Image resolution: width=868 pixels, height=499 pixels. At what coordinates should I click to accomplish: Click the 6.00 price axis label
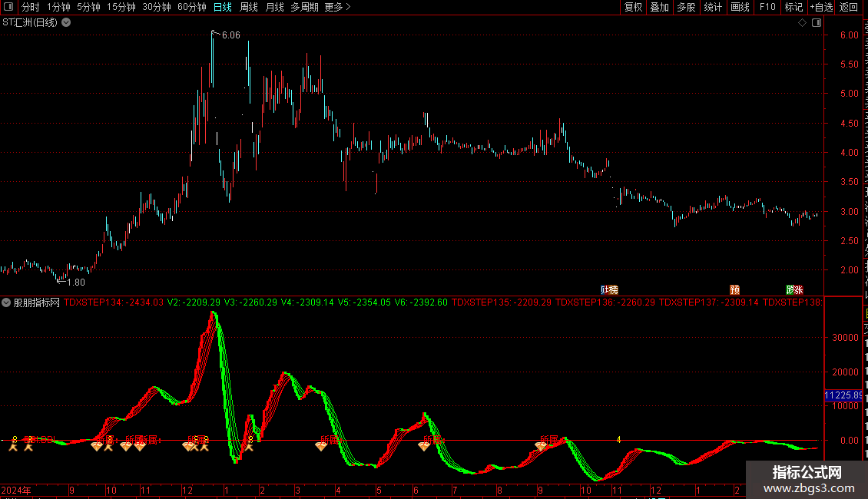pos(849,35)
